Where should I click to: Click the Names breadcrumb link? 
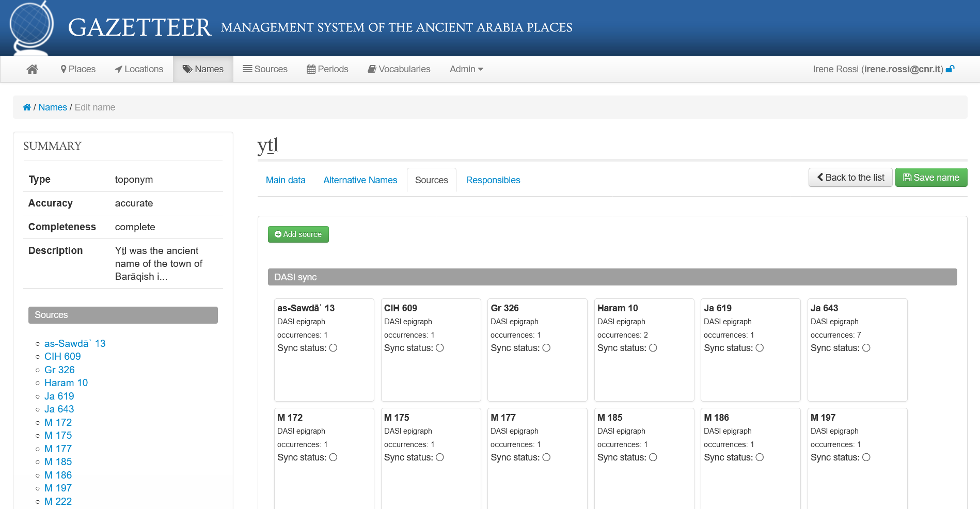53,107
